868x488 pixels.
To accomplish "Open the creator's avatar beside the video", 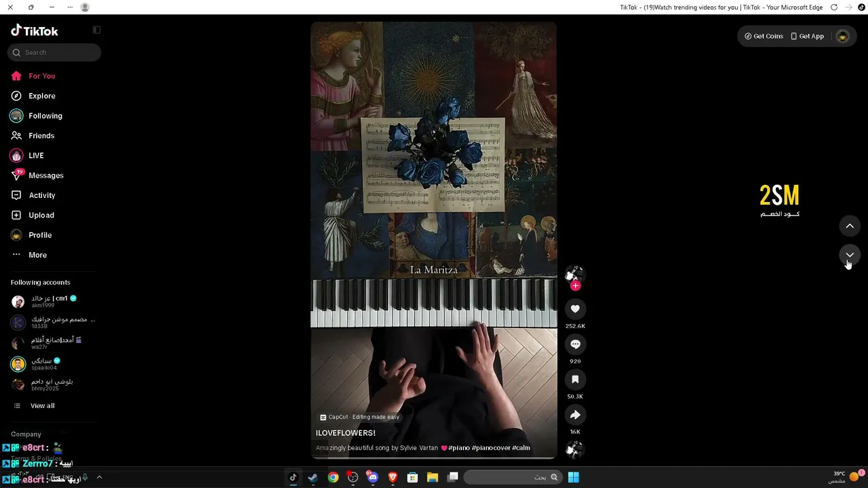I will click(x=574, y=273).
